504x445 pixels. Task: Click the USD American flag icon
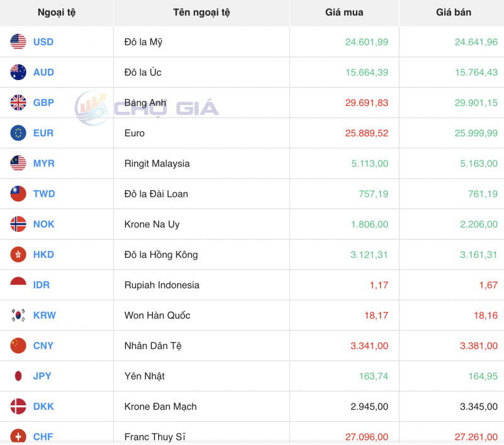pyautogui.click(x=17, y=42)
